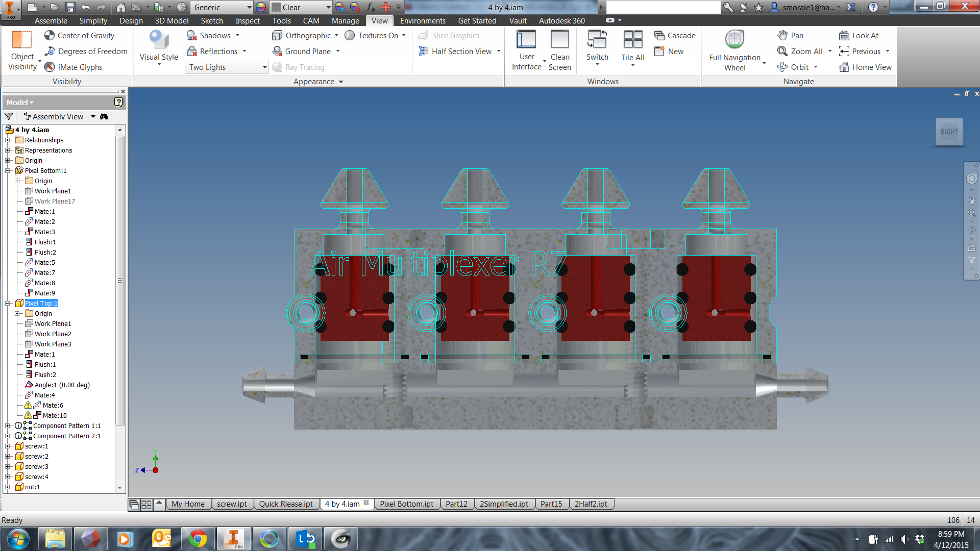This screenshot has height=551, width=980.
Task: Open the Generic material dropdown
Action: [249, 7]
